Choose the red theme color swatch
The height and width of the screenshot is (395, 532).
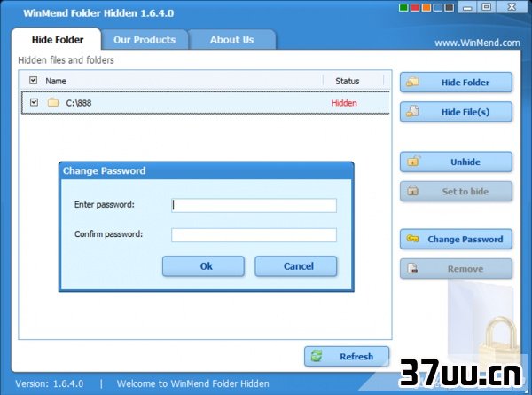tap(415, 7)
